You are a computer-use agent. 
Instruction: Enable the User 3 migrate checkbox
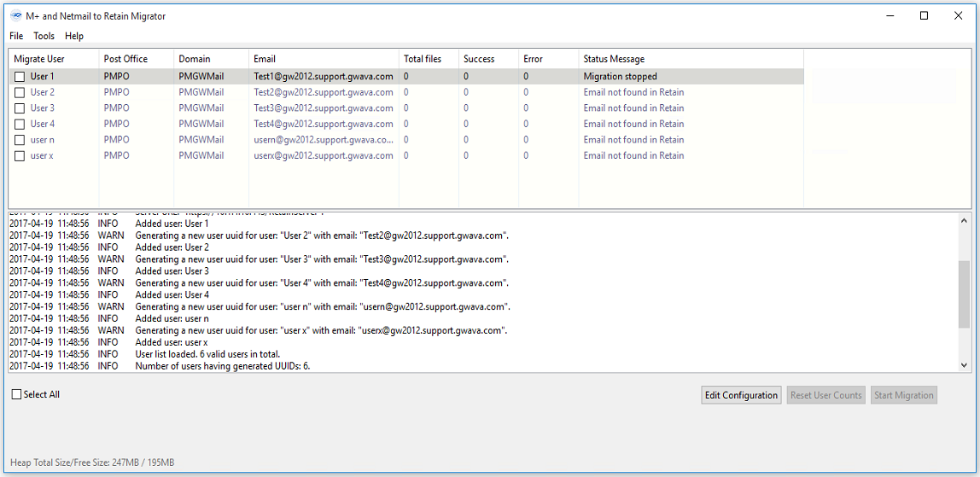click(20, 108)
